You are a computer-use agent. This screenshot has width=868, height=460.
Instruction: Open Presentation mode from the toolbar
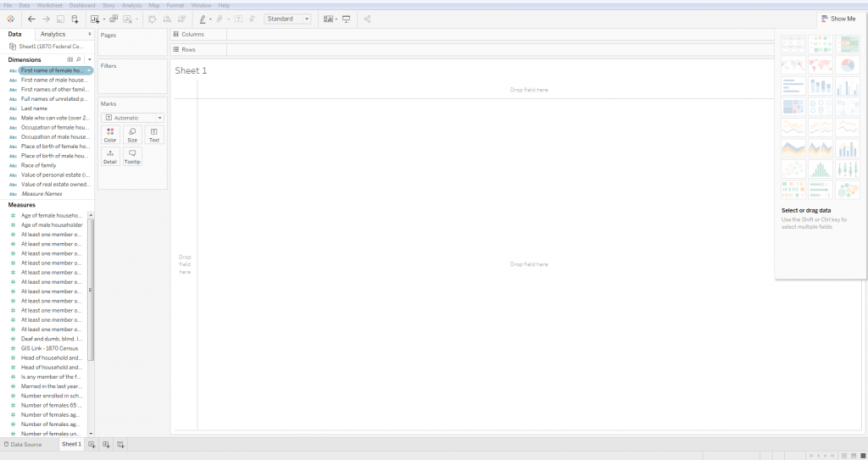[x=346, y=19]
